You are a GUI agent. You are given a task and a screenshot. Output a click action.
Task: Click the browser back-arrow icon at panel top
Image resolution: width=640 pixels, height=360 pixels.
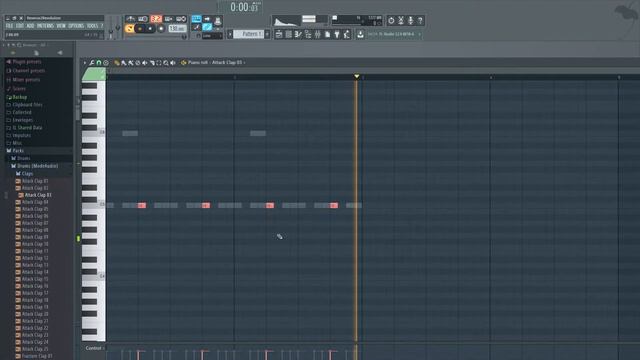[x=60, y=53]
